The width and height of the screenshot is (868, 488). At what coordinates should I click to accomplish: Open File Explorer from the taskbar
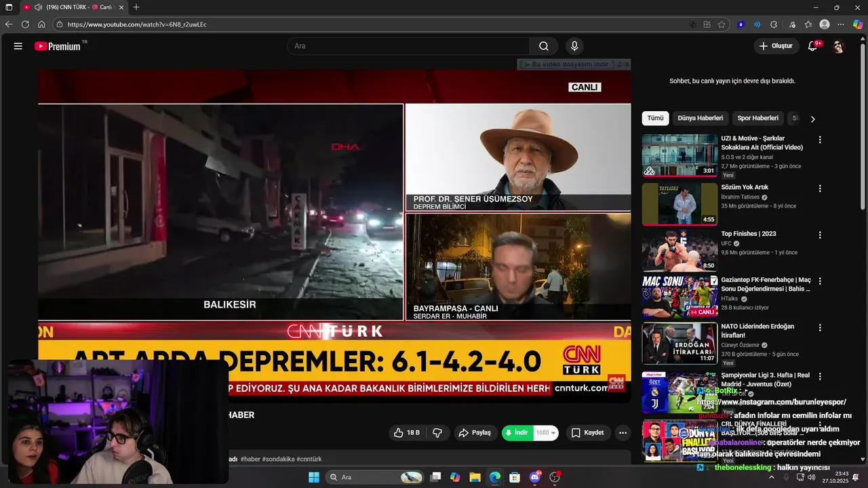pos(475,477)
